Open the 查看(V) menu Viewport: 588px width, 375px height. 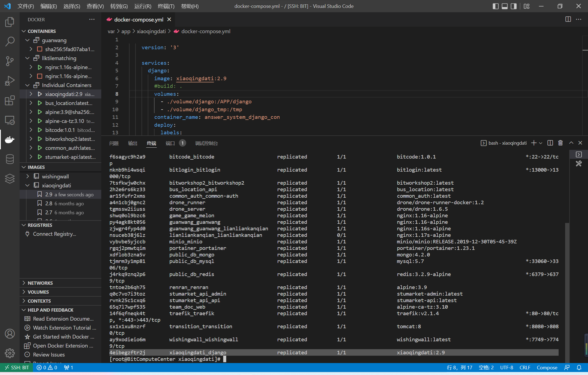coord(95,6)
